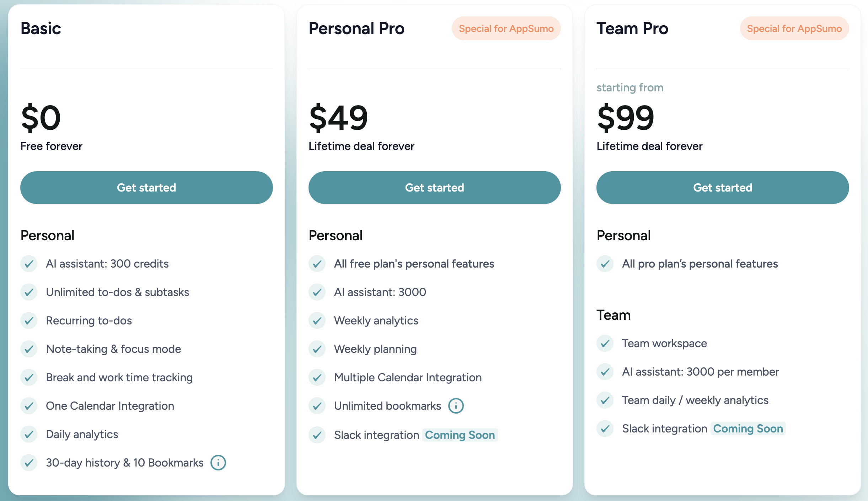Click Get started on Team Pro plan

tap(723, 188)
